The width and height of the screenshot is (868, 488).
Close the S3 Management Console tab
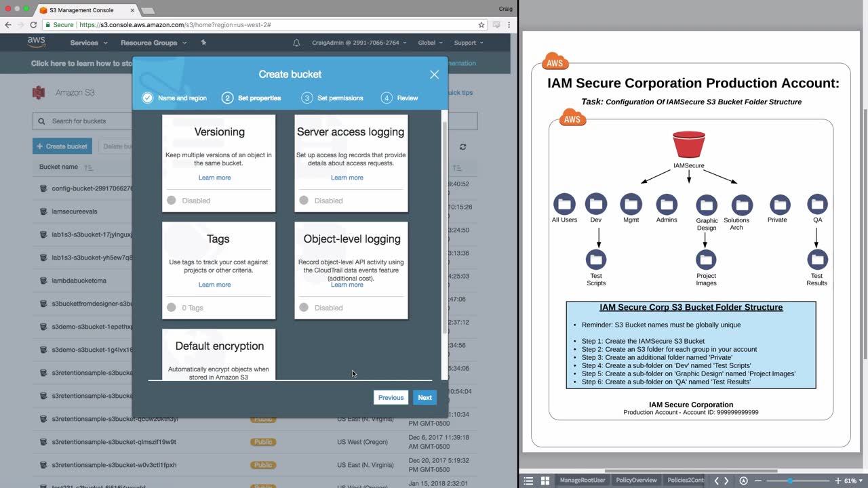point(131,10)
